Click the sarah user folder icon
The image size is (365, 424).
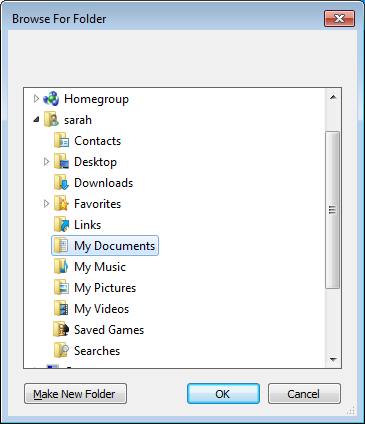51,120
